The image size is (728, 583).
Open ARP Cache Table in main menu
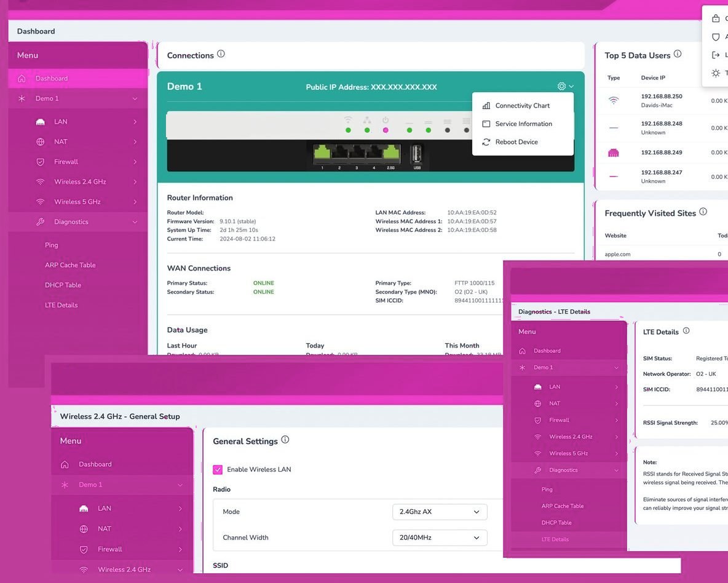coord(70,265)
